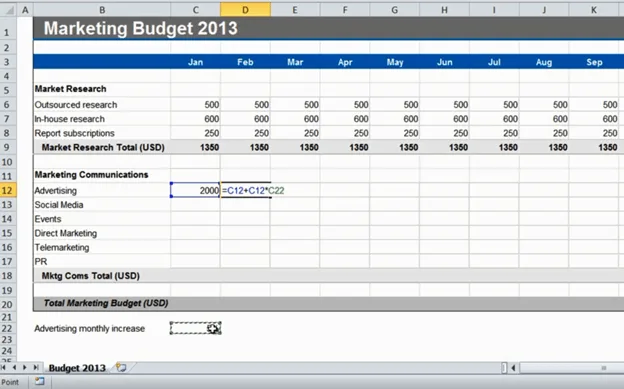
Task: Select the Marketing Communications heading cell
Action: click(x=102, y=175)
